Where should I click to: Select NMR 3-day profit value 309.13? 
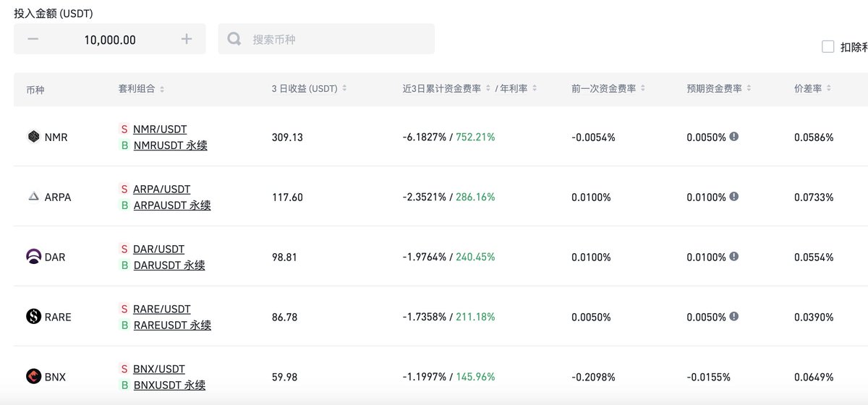tap(287, 137)
